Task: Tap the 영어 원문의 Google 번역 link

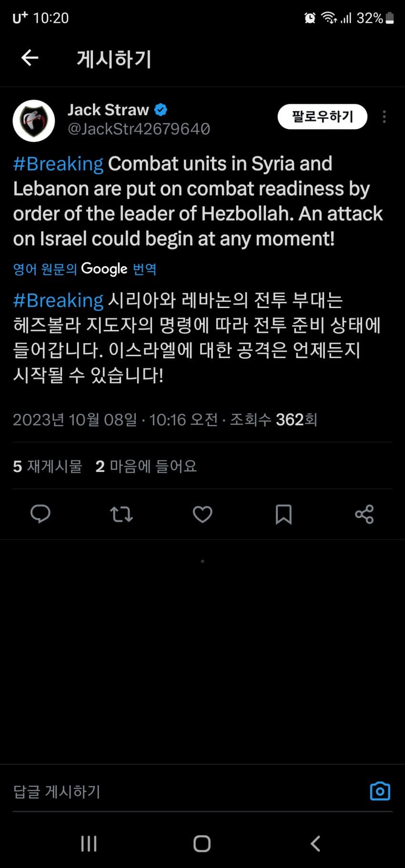Action: tap(85, 269)
